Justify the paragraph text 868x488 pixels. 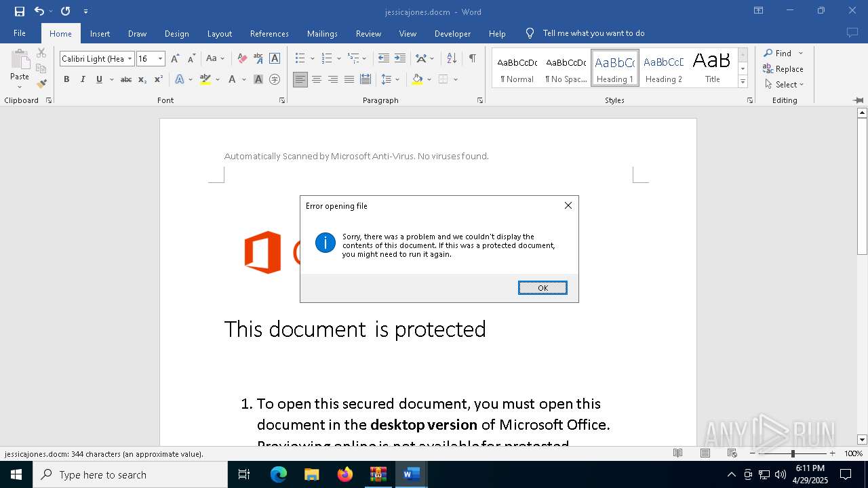coord(349,79)
